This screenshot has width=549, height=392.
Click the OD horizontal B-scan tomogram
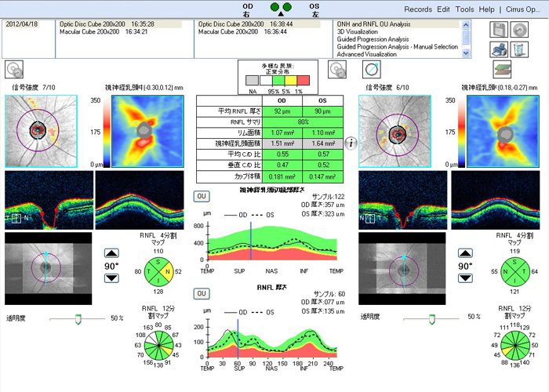click(49, 200)
